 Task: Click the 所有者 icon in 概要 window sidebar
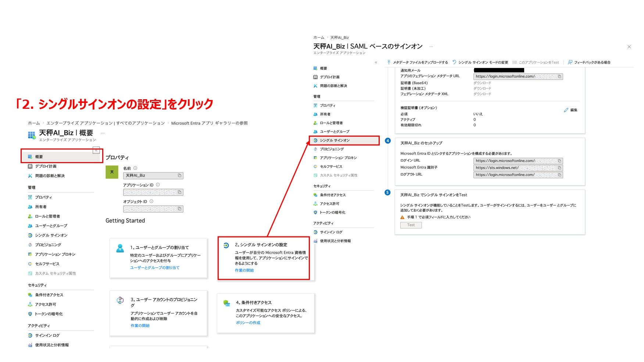point(30,207)
